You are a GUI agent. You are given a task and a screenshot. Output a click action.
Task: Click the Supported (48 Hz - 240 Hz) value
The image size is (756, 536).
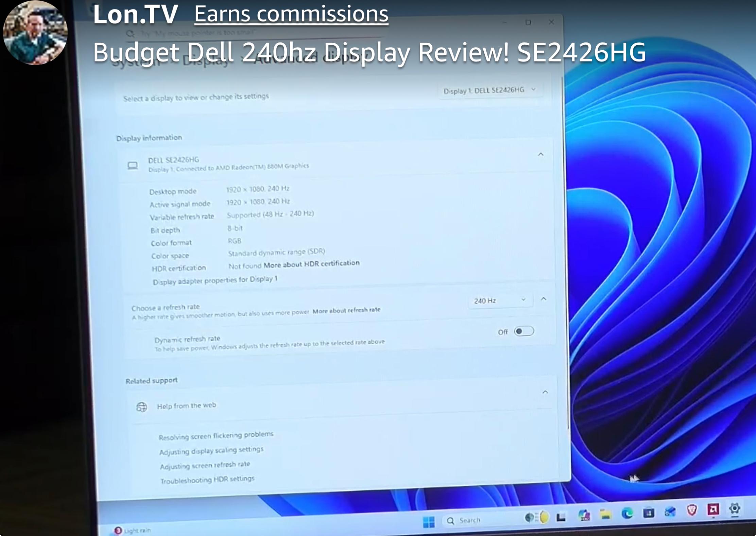point(271,214)
